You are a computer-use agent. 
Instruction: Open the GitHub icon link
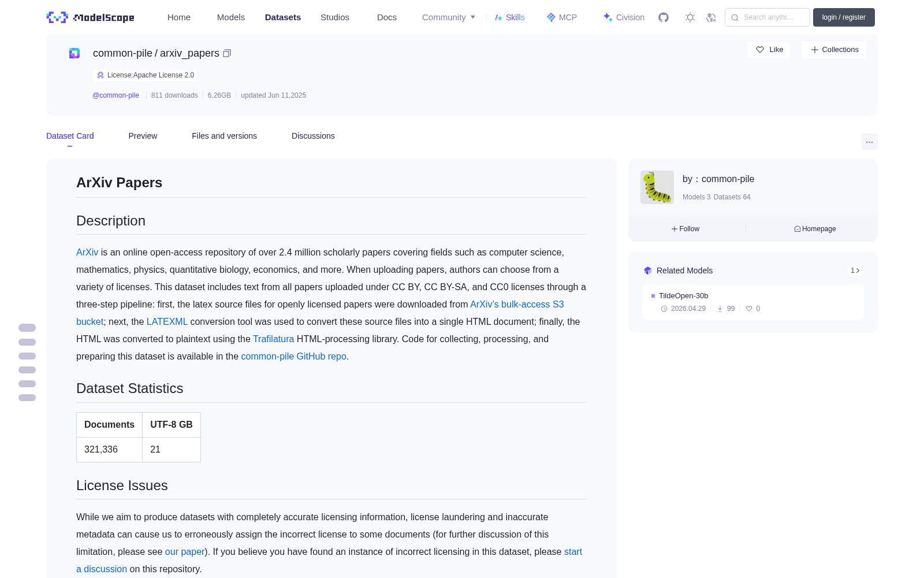coord(664,17)
